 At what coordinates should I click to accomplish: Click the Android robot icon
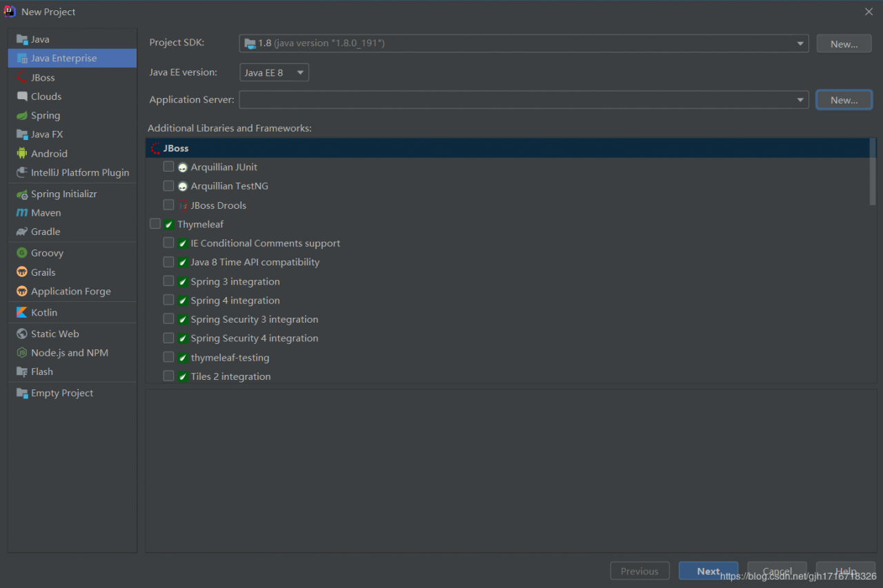click(22, 154)
